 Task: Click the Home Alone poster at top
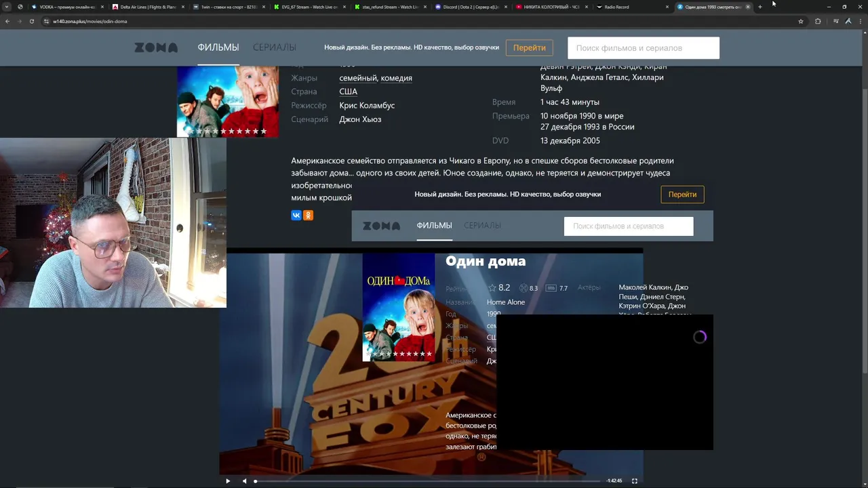point(228,102)
